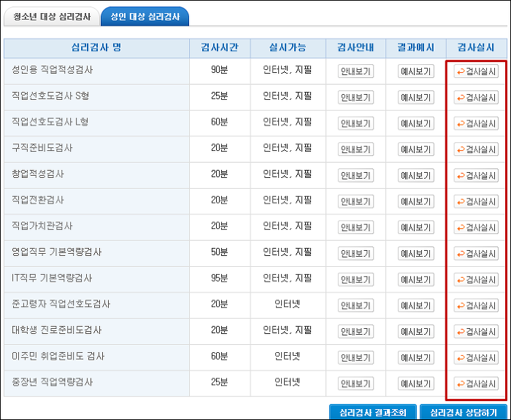Select the 이주민 취업준비도 검사 test name
Screen dimensions: 511x420
(58, 356)
